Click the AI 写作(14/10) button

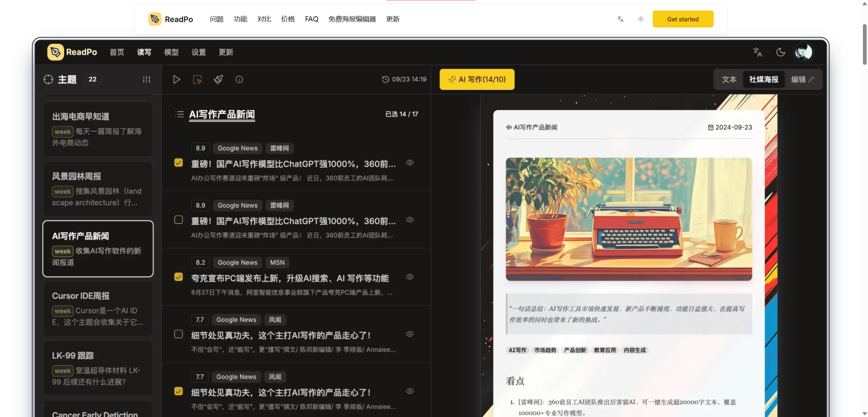477,79
